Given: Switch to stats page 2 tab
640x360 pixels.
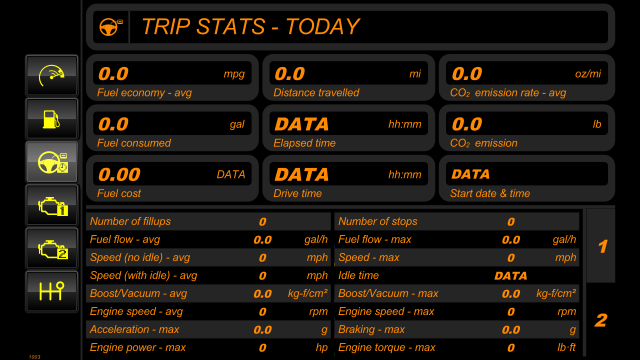Looking at the screenshot, I should [601, 320].
